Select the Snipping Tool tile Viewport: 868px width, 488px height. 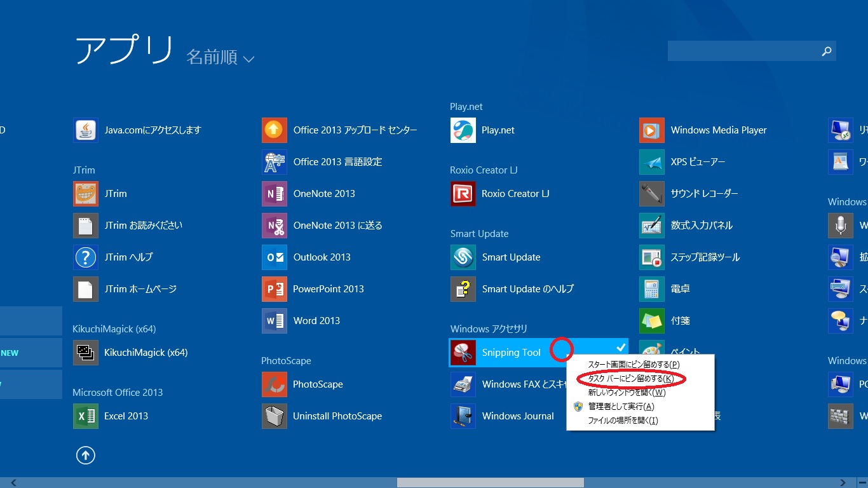pos(538,353)
